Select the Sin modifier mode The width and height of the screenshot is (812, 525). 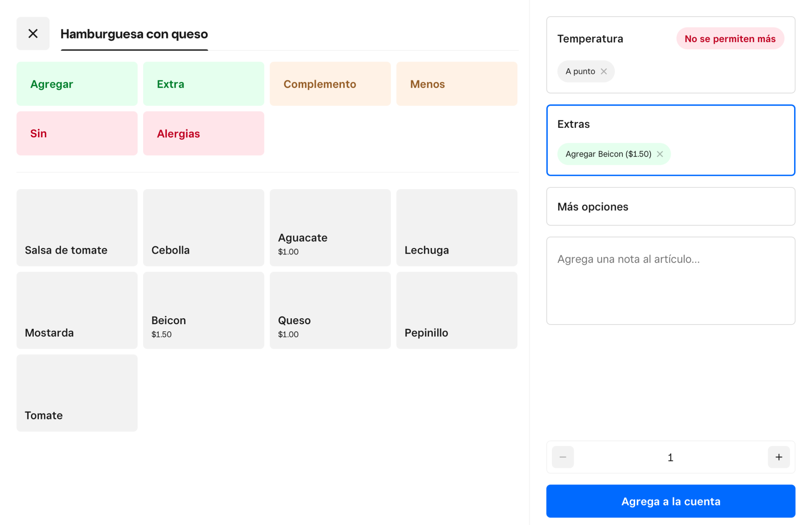[x=77, y=133]
